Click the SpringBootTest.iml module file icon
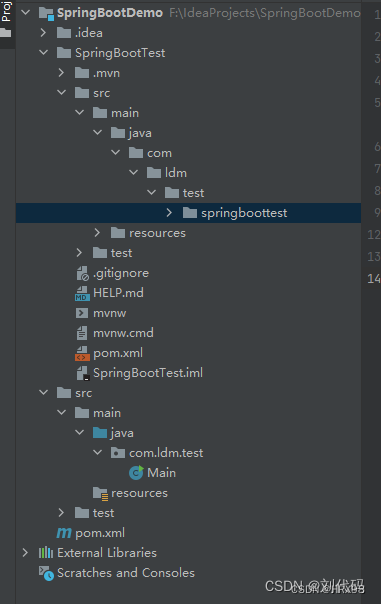 point(82,373)
